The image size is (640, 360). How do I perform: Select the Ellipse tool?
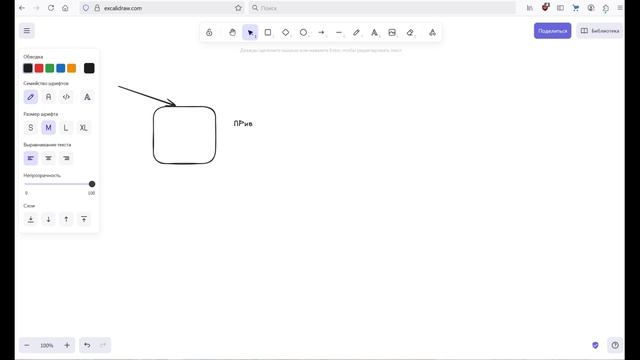(303, 32)
